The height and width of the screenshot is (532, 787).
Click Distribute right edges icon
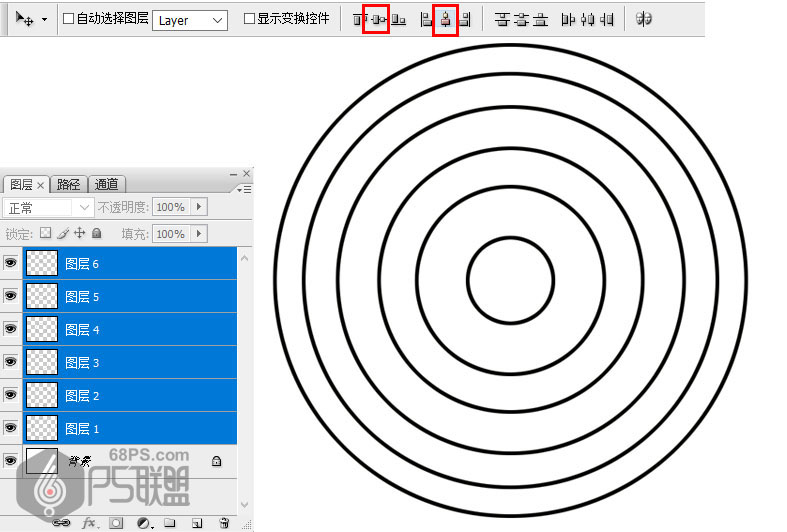click(606, 20)
